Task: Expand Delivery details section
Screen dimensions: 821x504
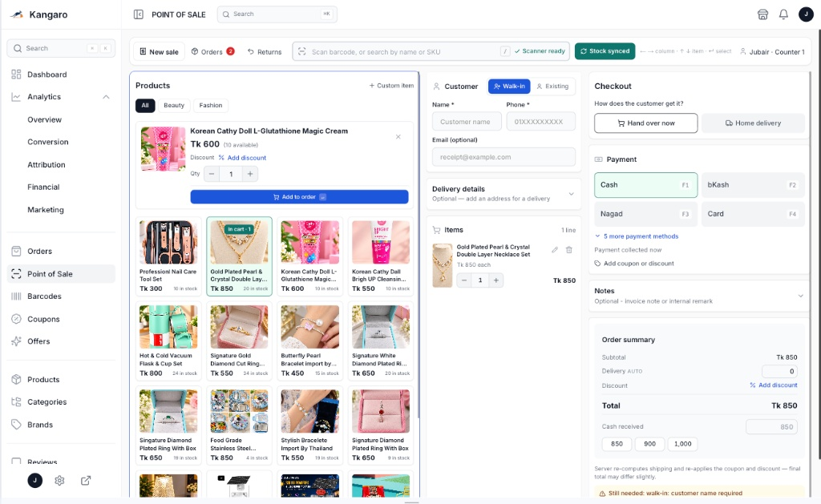Action: (504, 193)
